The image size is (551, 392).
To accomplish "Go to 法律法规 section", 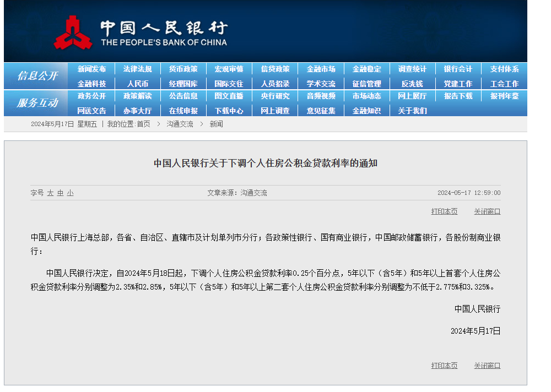I will tap(137, 69).
